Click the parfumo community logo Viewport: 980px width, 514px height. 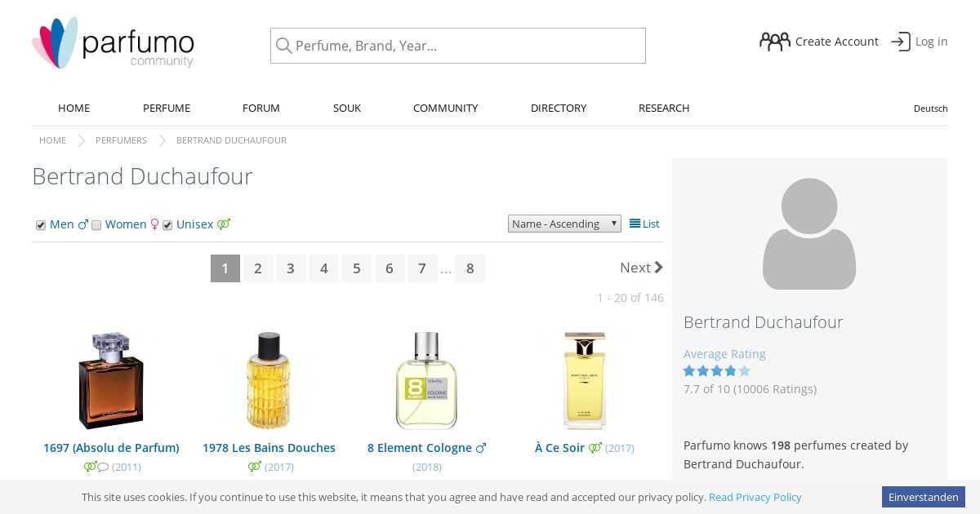(113, 43)
